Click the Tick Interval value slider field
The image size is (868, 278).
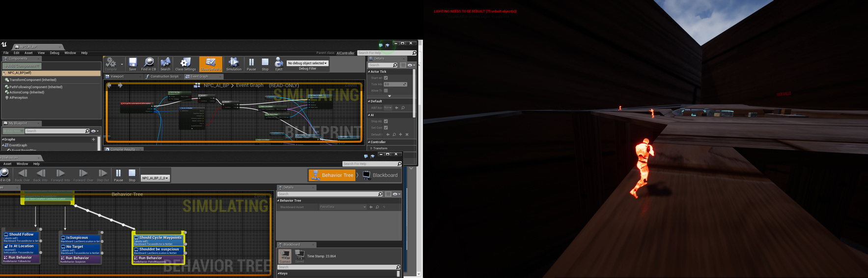click(395, 84)
